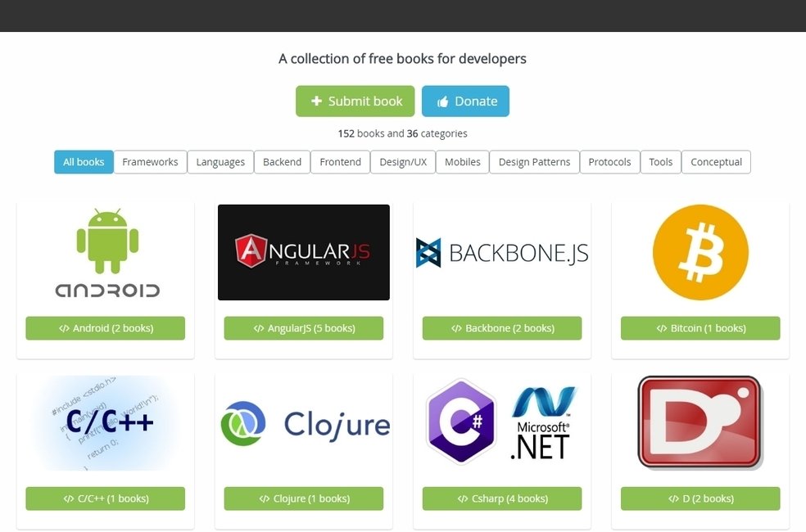Select the Conceptual filter

click(716, 162)
